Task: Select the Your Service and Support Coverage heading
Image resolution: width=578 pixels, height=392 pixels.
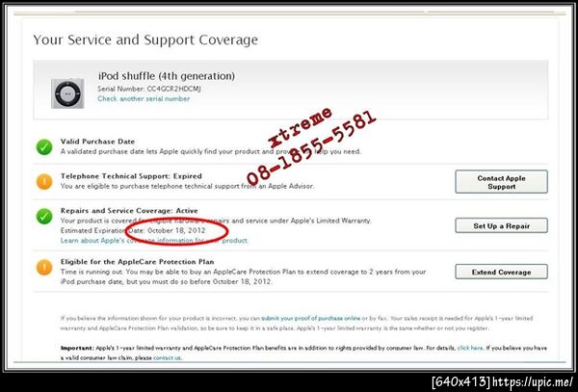Action: coord(145,39)
